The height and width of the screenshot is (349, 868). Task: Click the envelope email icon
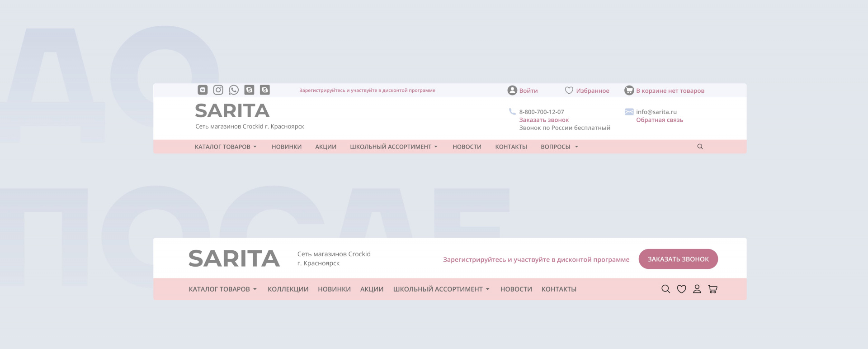[x=629, y=112]
